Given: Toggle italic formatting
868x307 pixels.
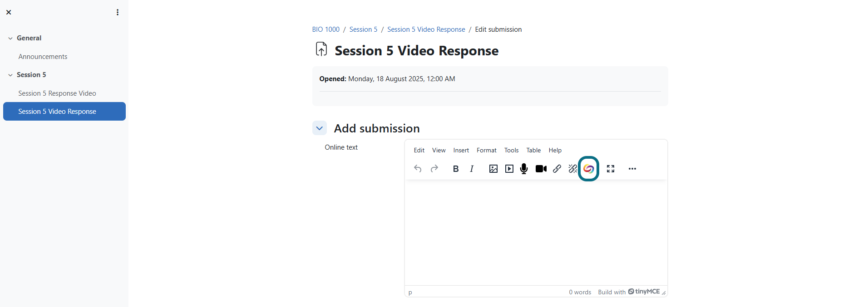Looking at the screenshot, I should (x=472, y=169).
